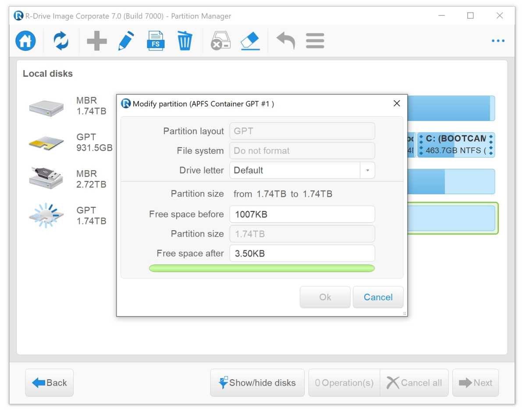This screenshot has width=526, height=420.
Task: Cancel the Modify partition dialog
Action: [378, 297]
